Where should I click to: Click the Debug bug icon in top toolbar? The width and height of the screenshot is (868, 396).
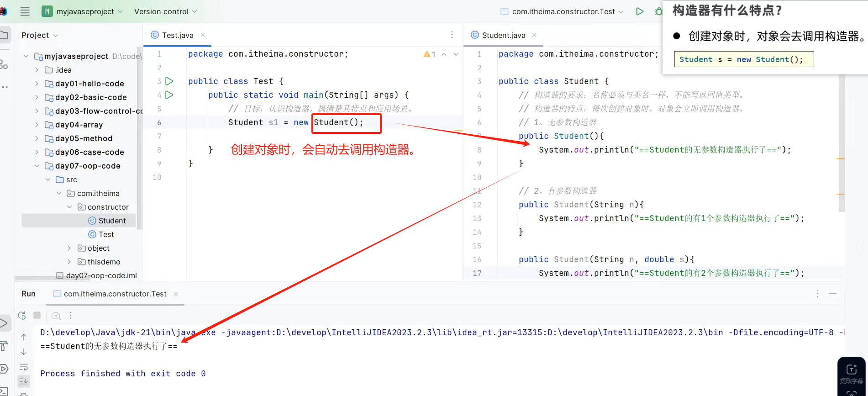pyautogui.click(x=658, y=11)
